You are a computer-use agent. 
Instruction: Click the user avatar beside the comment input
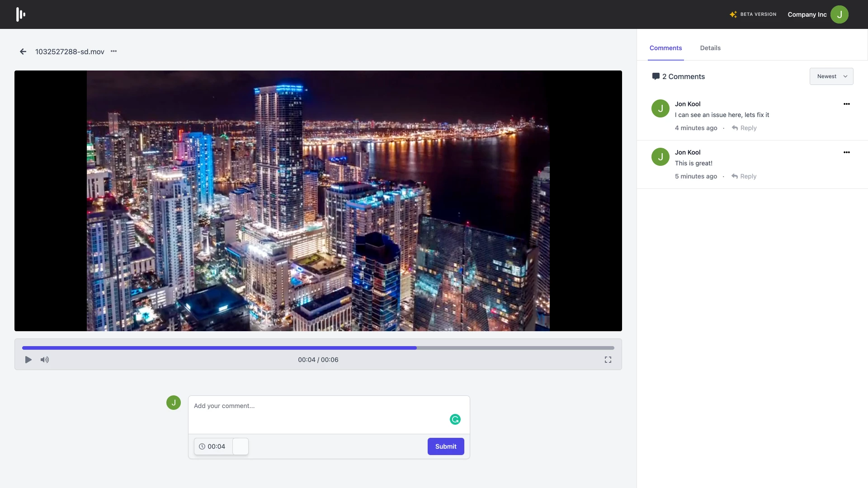tap(174, 403)
